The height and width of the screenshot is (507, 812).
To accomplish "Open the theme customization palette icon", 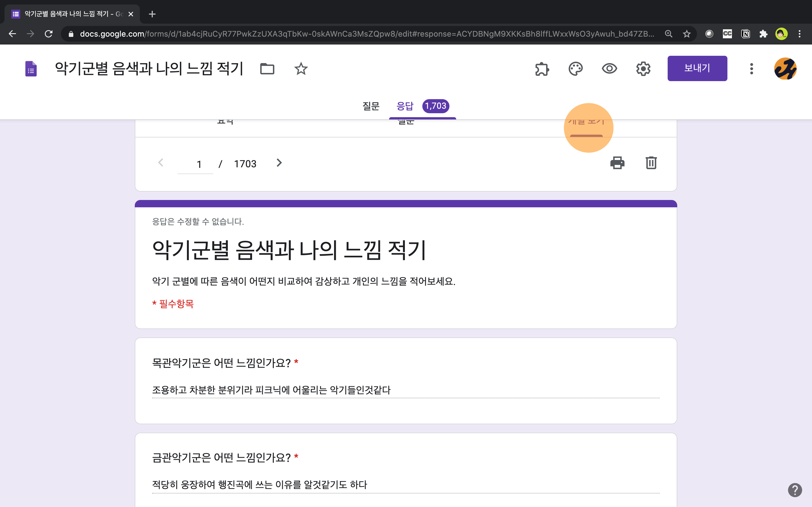I will point(575,69).
